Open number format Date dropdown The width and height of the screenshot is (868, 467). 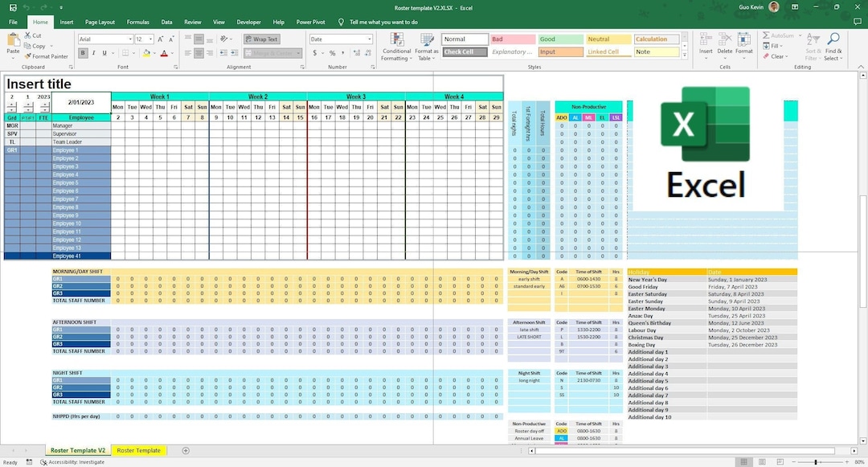[369, 39]
